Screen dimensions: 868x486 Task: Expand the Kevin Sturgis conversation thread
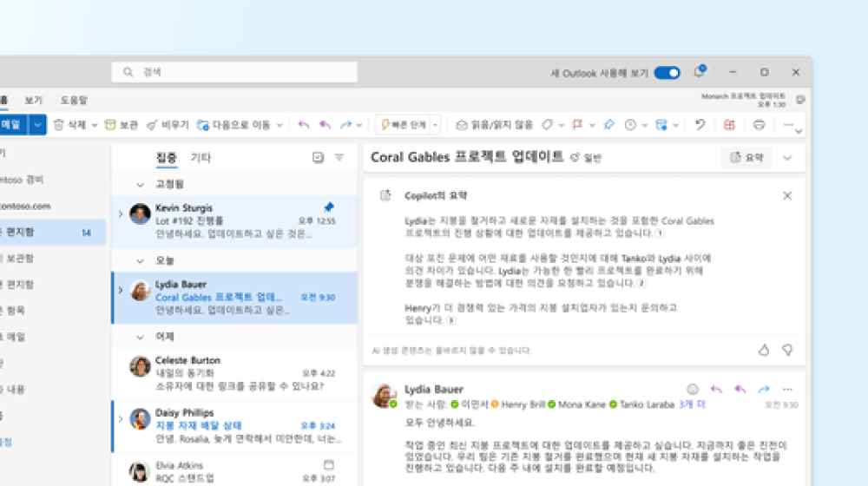[120, 213]
